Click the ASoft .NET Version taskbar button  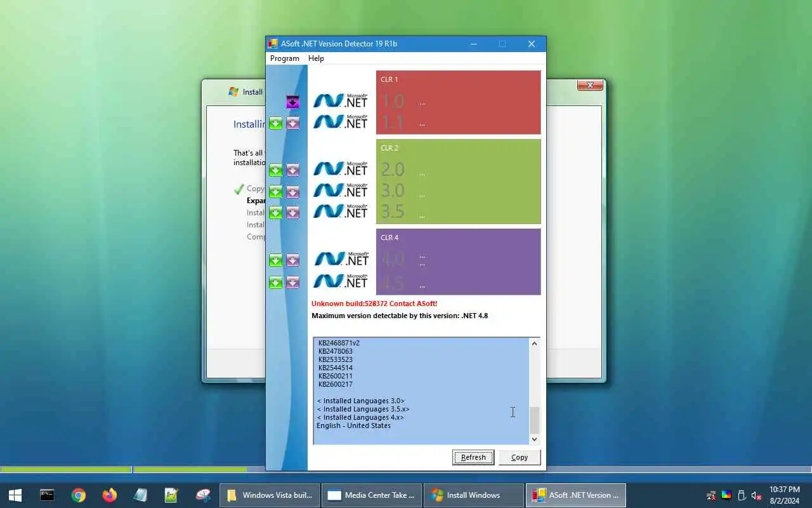[x=575, y=495]
